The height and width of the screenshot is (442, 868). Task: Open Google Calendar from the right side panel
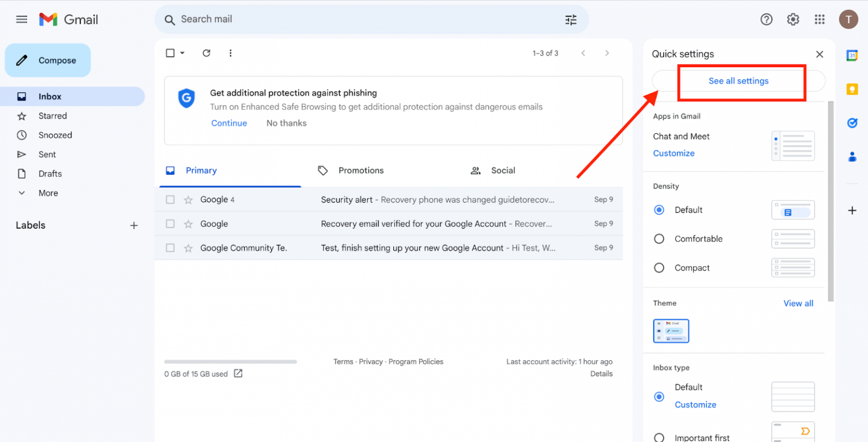[852, 55]
